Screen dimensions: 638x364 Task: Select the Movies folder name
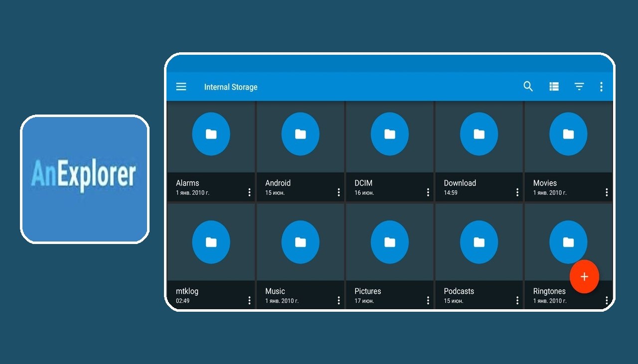(x=545, y=183)
